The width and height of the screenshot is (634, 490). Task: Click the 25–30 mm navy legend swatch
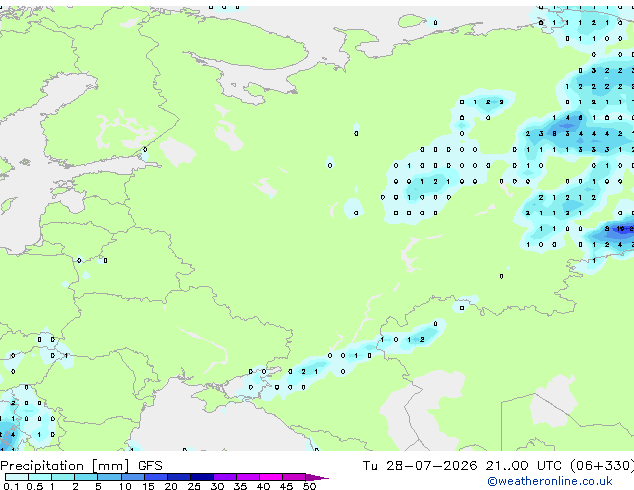coord(201,477)
